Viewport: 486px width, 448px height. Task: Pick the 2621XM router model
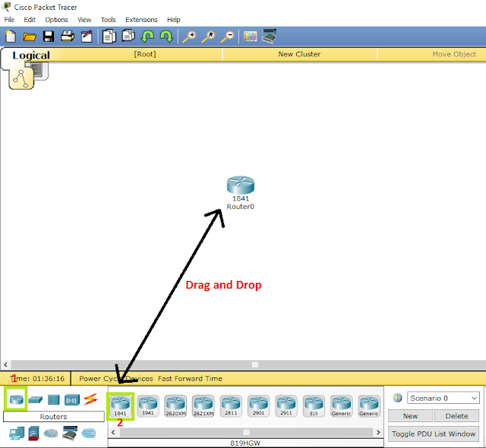203,406
